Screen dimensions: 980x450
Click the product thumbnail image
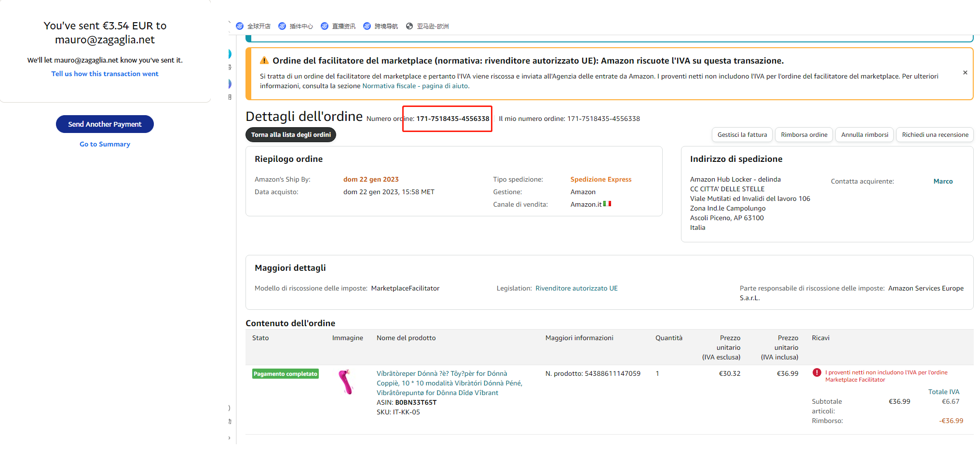coord(346,382)
